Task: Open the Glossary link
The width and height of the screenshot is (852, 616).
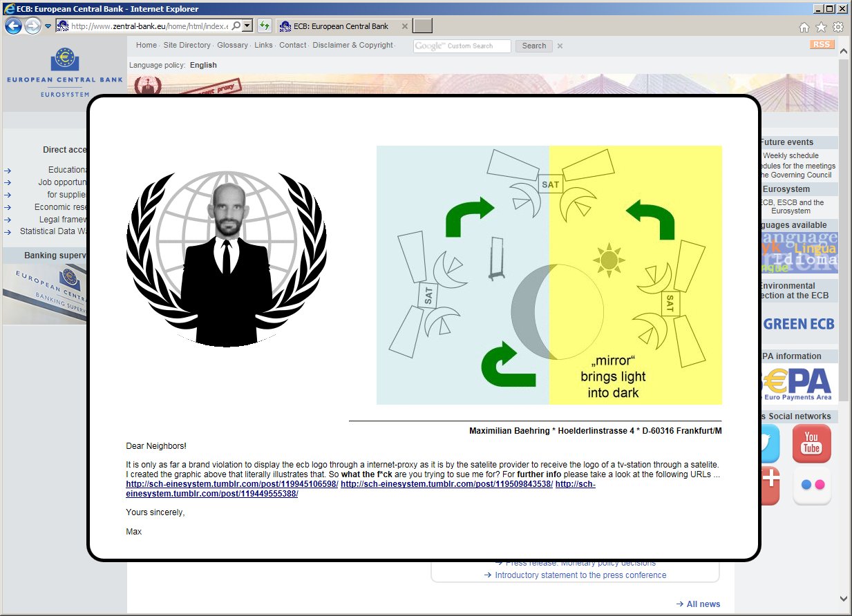Action: pyautogui.click(x=232, y=45)
